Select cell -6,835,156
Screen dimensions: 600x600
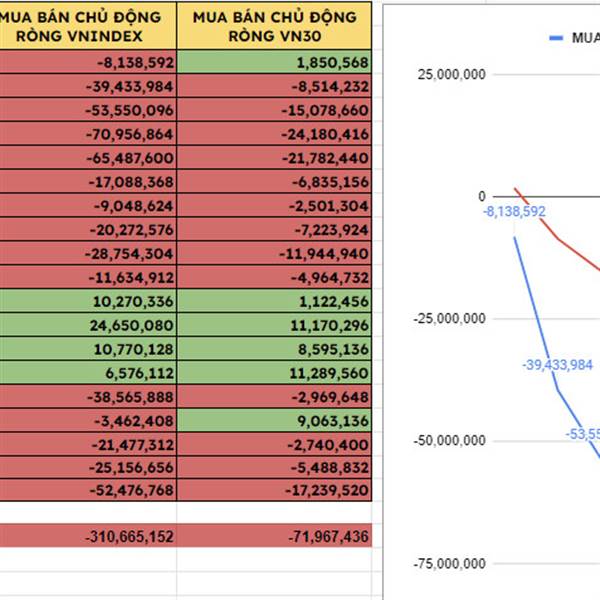(x=274, y=181)
